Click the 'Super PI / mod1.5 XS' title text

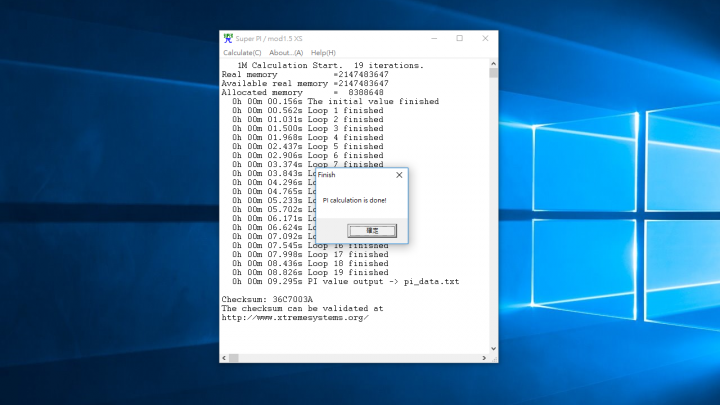(269, 39)
